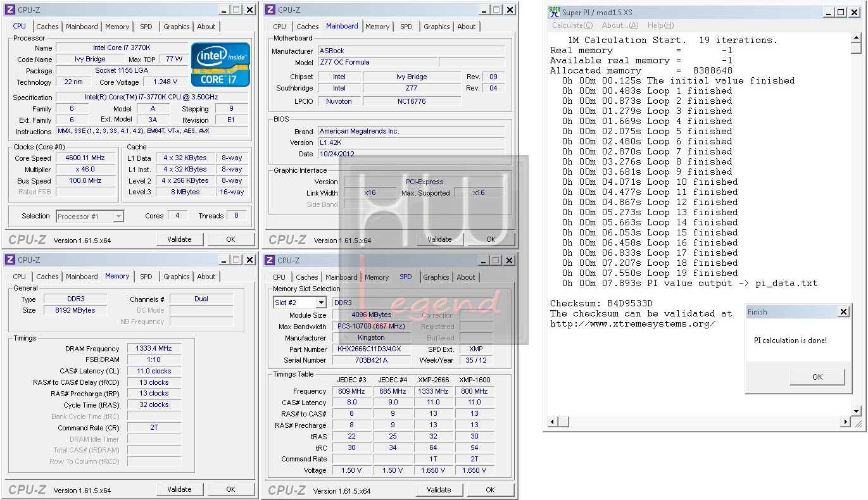The width and height of the screenshot is (868, 500).
Task: Click OK in the Memory tab window
Action: click(230, 489)
